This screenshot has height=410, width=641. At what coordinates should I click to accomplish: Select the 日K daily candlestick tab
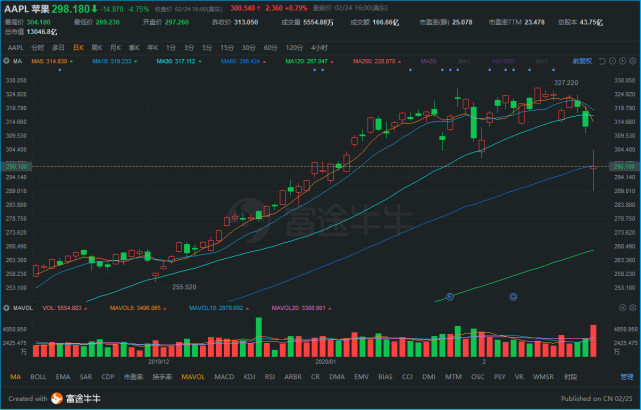(x=78, y=48)
